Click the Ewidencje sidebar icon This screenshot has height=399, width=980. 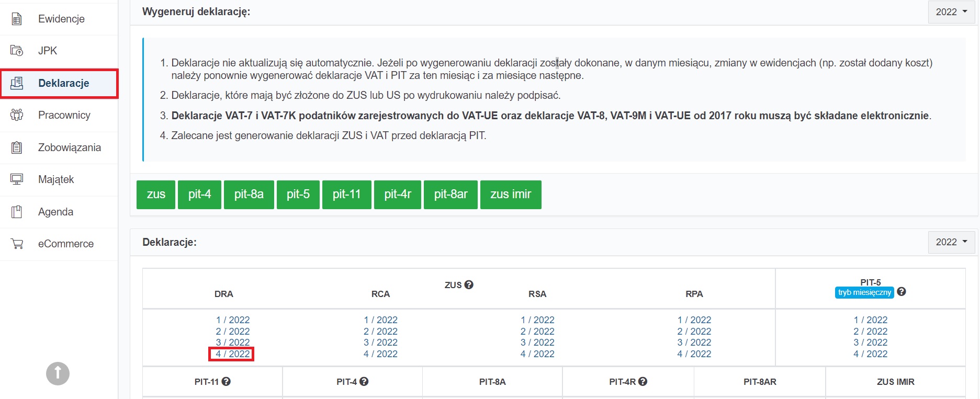pos(17,19)
